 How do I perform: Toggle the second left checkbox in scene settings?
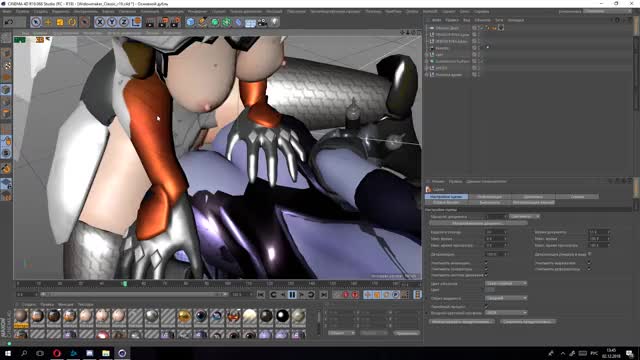pos(486,269)
